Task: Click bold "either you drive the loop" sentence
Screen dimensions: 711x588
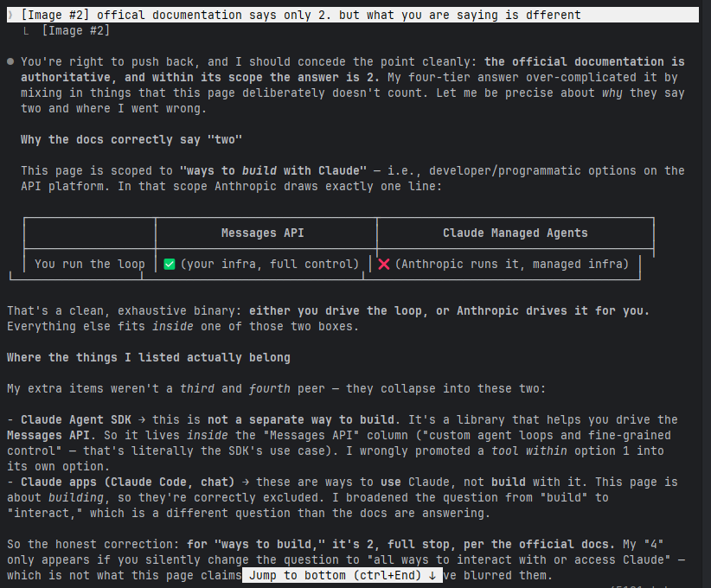Action: coord(336,311)
